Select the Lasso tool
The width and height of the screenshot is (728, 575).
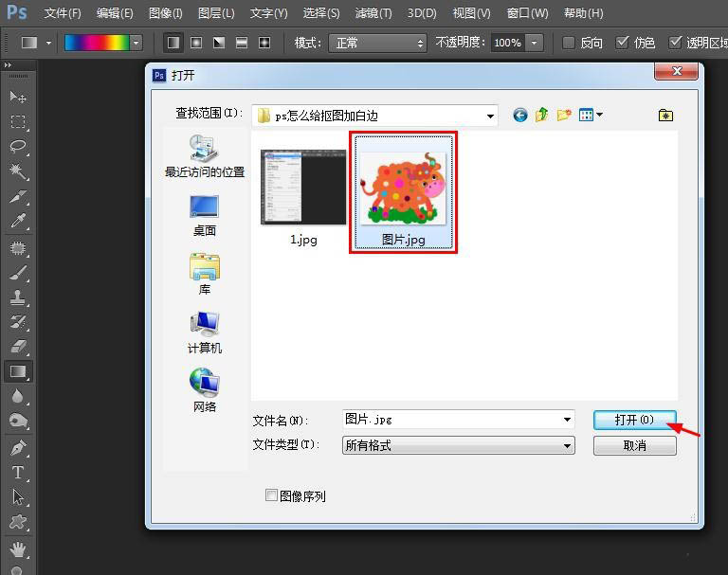pyautogui.click(x=18, y=147)
